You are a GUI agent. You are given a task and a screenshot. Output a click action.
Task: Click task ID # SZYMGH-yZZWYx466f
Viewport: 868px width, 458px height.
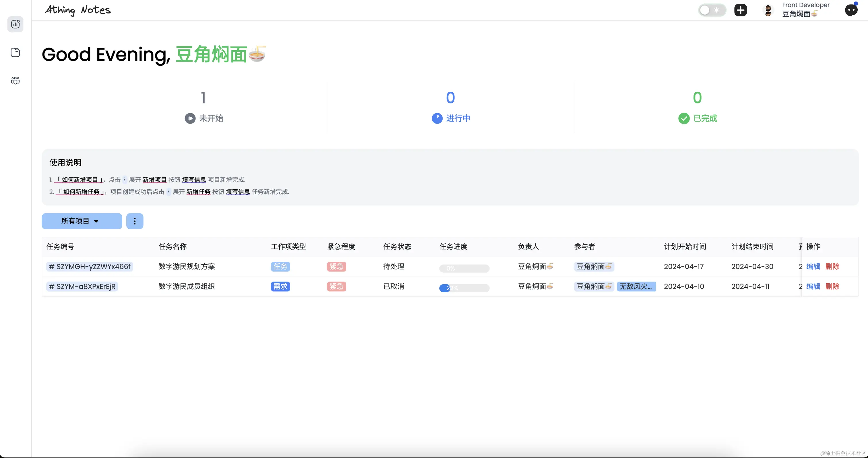(90, 266)
